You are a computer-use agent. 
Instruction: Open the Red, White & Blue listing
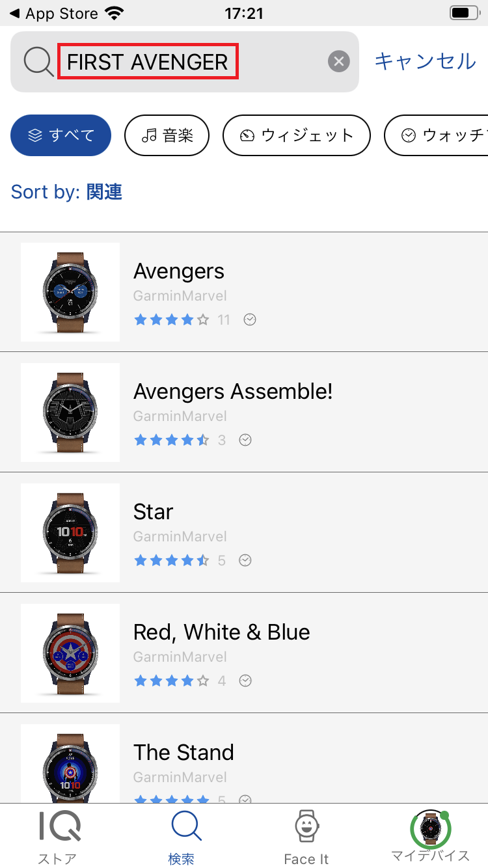(221, 632)
